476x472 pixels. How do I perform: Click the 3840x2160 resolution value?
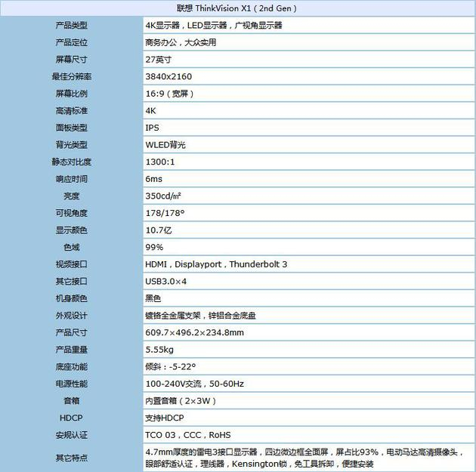click(168, 76)
